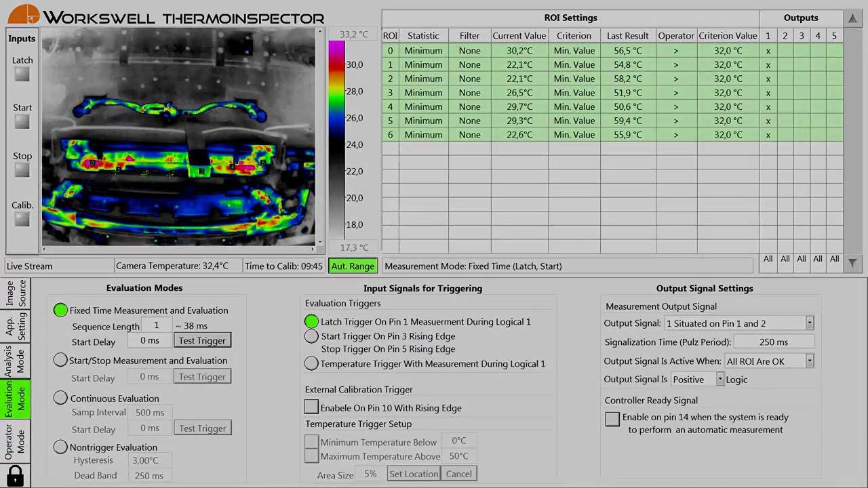Toggle the Aut. Range button
The height and width of the screenshot is (488, 868).
click(353, 266)
